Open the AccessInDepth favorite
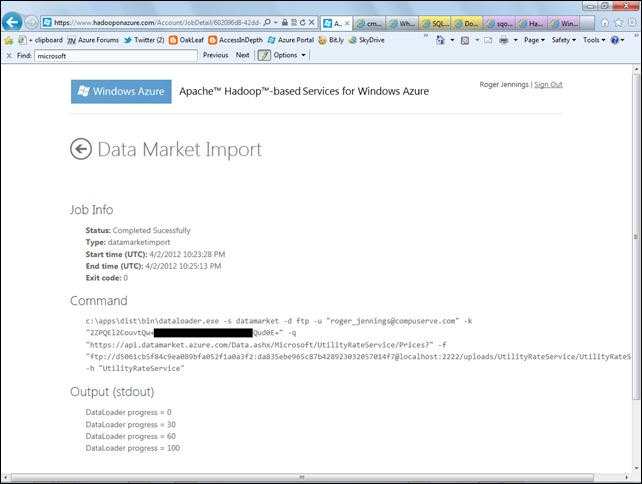642x484 pixels. 235,40
